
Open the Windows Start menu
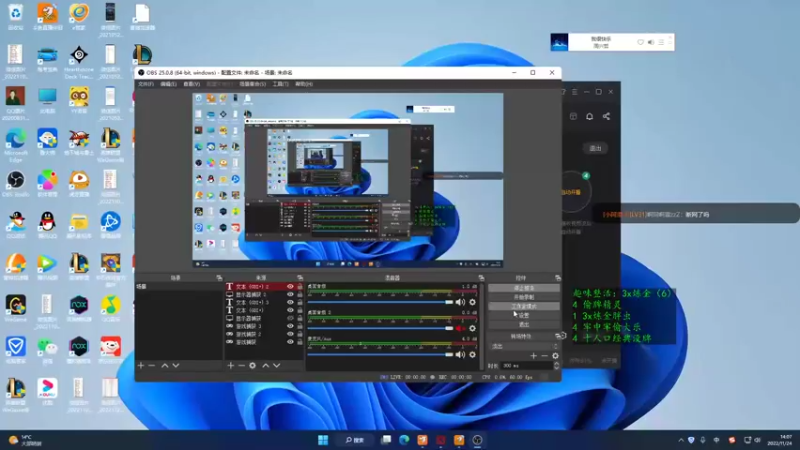coord(323,440)
